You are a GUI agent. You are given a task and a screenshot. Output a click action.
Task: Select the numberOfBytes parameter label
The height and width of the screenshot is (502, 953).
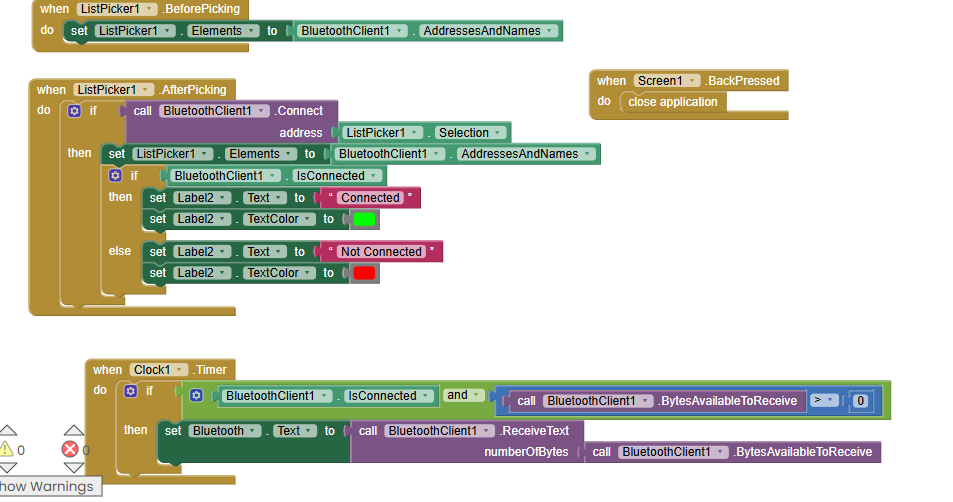526,452
